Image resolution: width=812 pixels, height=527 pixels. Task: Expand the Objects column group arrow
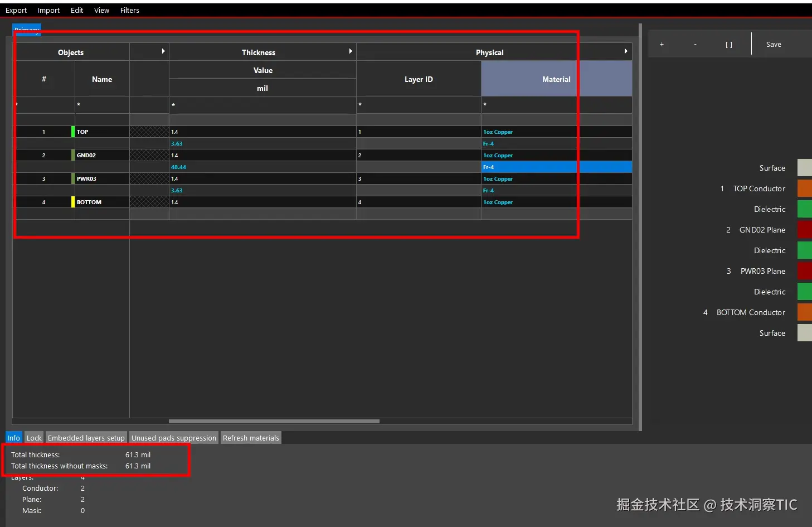[x=163, y=51]
